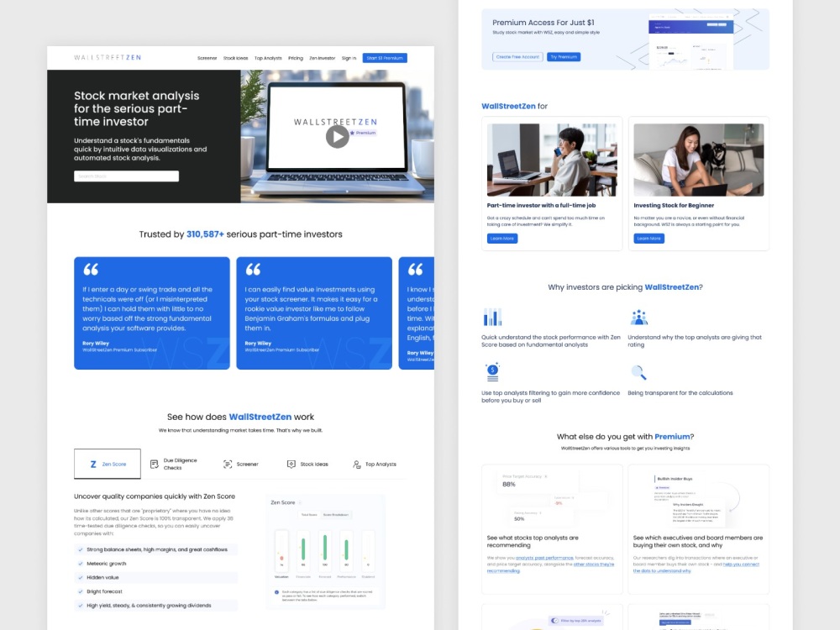
Task: Click the Try Premium button
Action: tap(564, 57)
